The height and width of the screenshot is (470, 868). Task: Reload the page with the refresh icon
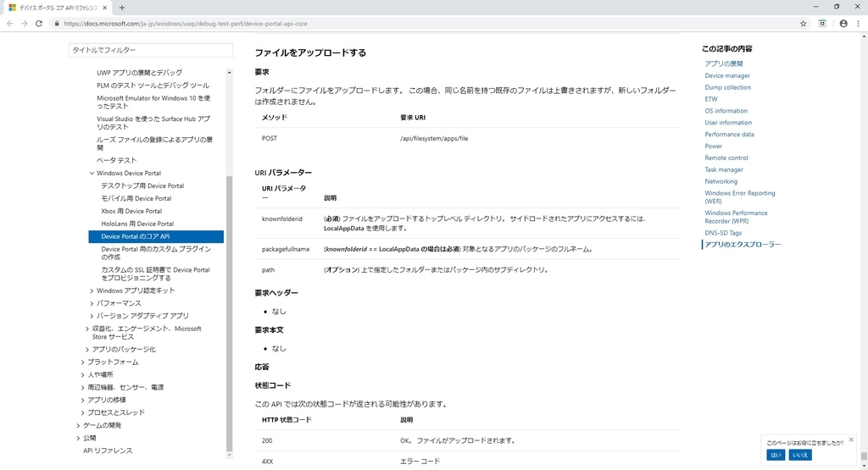point(39,24)
